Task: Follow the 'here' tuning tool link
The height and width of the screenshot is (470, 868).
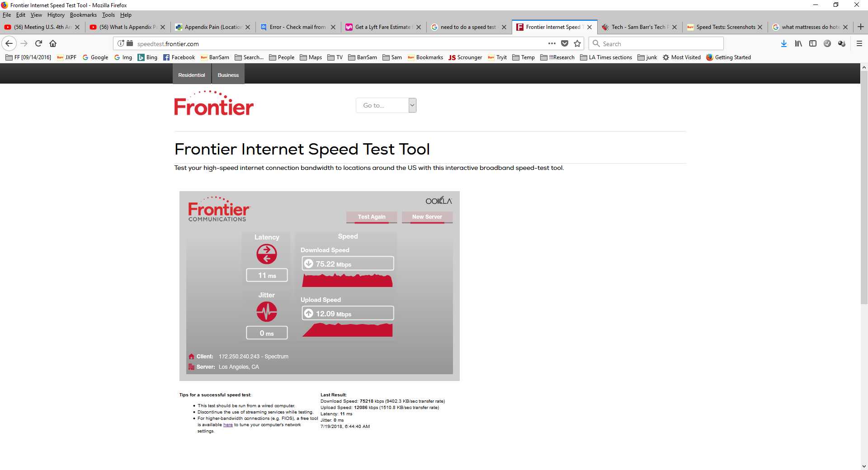Action: [228, 425]
